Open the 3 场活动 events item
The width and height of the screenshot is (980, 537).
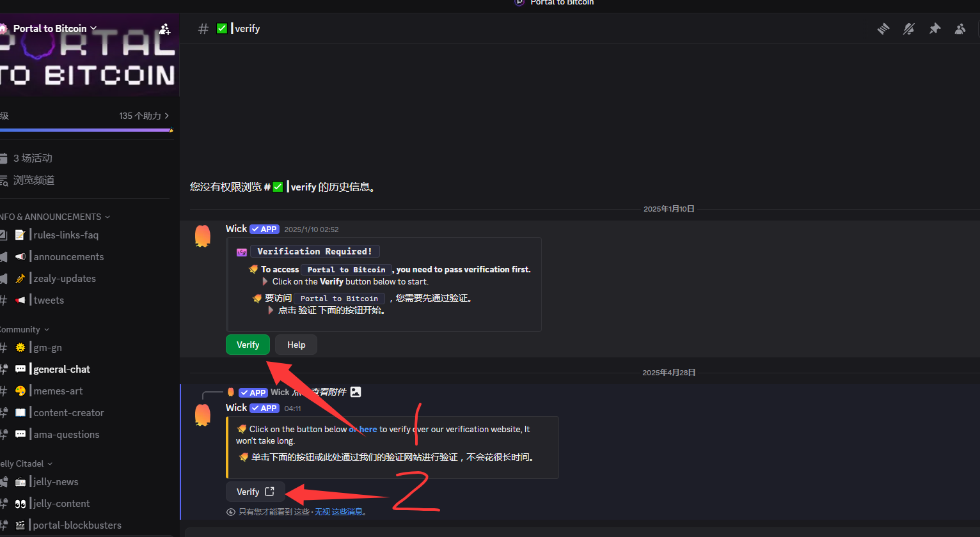(32, 158)
